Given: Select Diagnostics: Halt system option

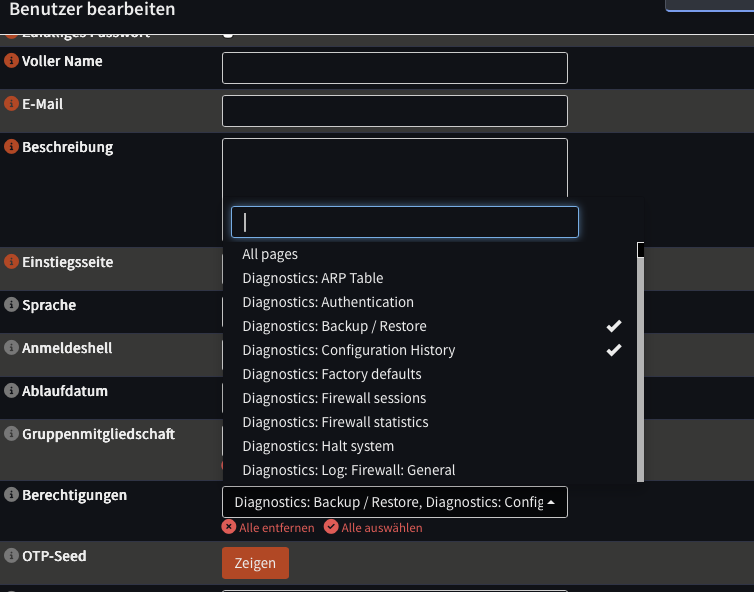Looking at the screenshot, I should pos(318,446).
